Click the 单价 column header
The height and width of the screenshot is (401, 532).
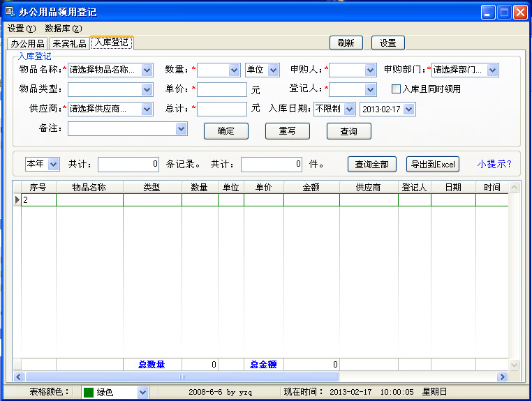[264, 187]
